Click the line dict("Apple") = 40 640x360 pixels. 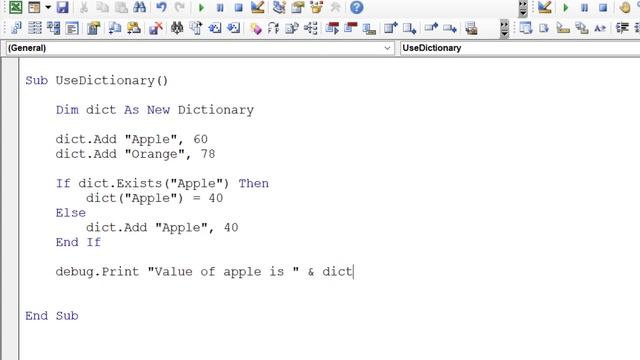point(154,198)
